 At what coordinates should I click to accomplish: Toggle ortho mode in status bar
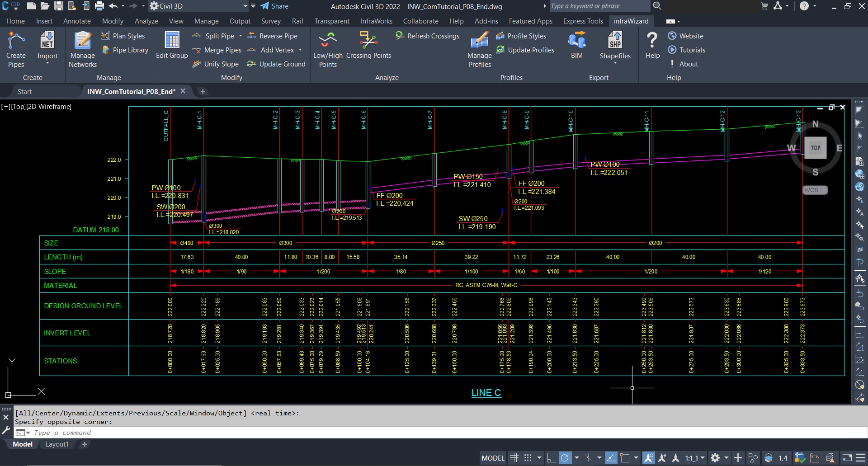[551, 458]
